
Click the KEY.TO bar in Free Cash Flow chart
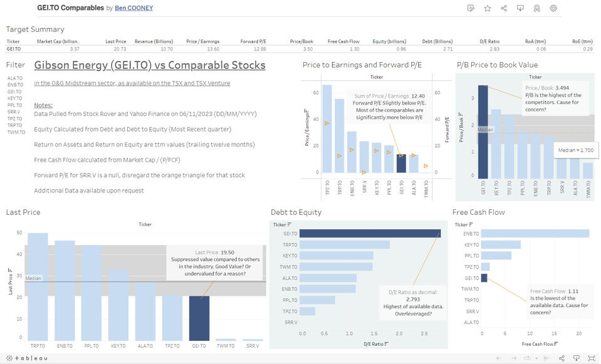[501, 244]
